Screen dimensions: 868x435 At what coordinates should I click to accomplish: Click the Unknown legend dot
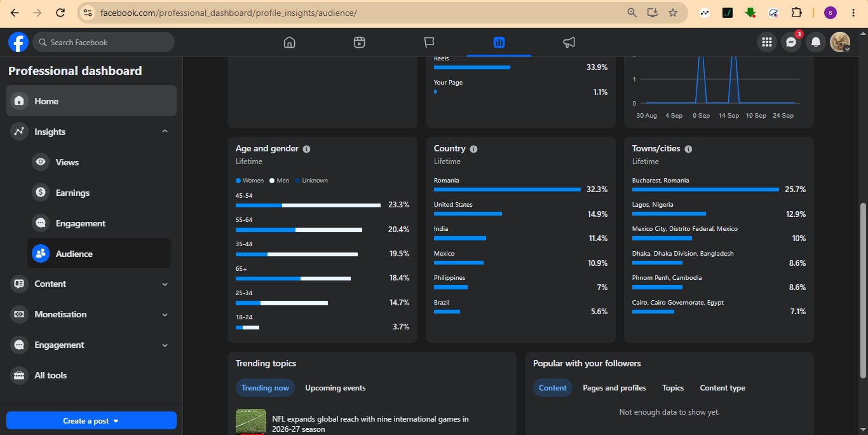[297, 181]
